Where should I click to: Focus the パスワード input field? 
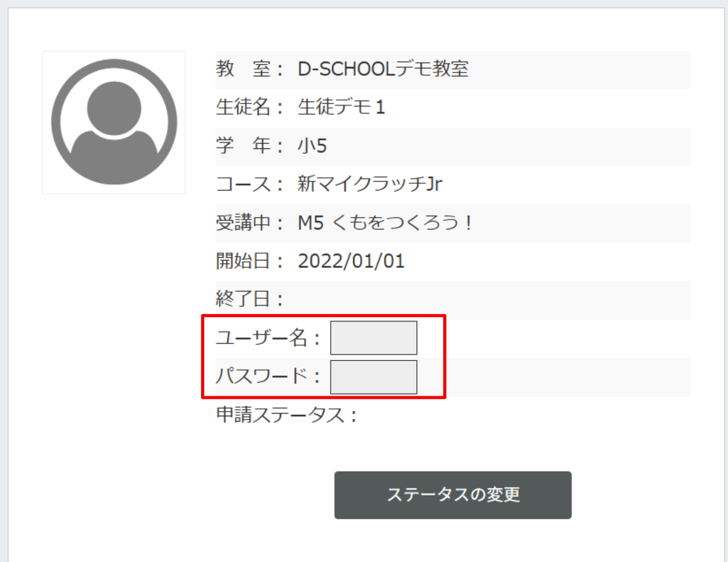373,377
